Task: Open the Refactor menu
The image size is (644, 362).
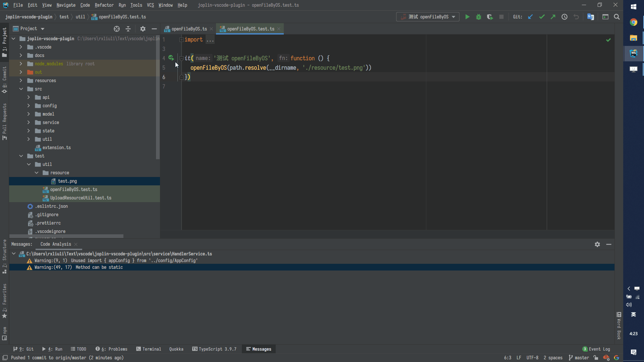Action: coord(104,5)
